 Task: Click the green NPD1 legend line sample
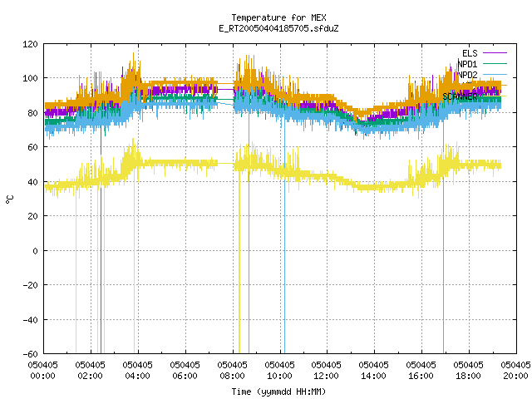pyautogui.click(x=495, y=63)
